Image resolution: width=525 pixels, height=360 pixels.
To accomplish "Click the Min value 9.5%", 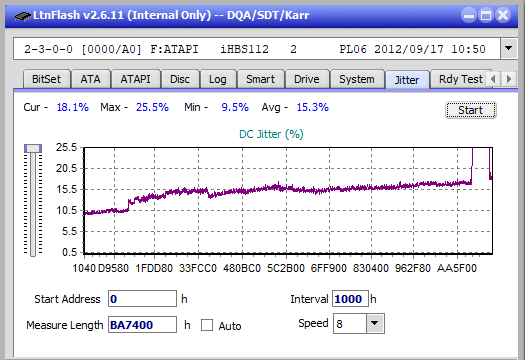I will (x=235, y=107).
